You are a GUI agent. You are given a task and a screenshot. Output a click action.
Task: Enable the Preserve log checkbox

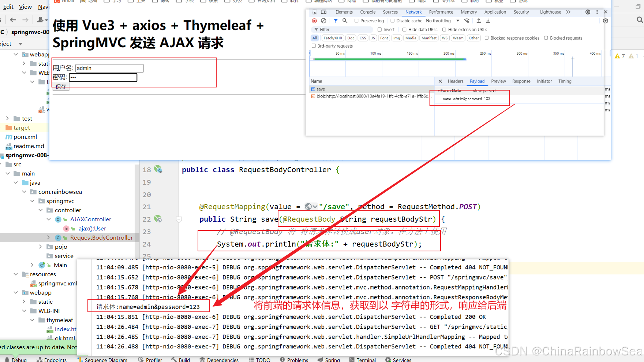[x=356, y=21]
